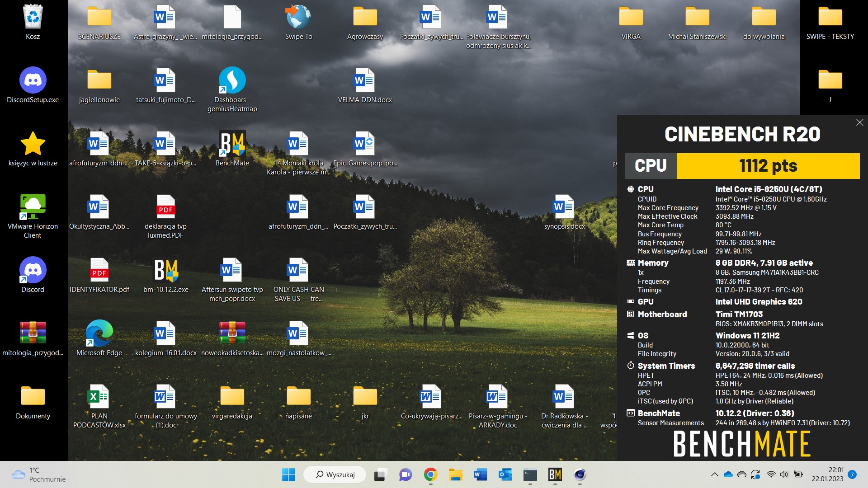Open Dashboards - gemiusHeatmap shortcut
Image resolution: width=868 pixels, height=488 pixels.
click(232, 80)
